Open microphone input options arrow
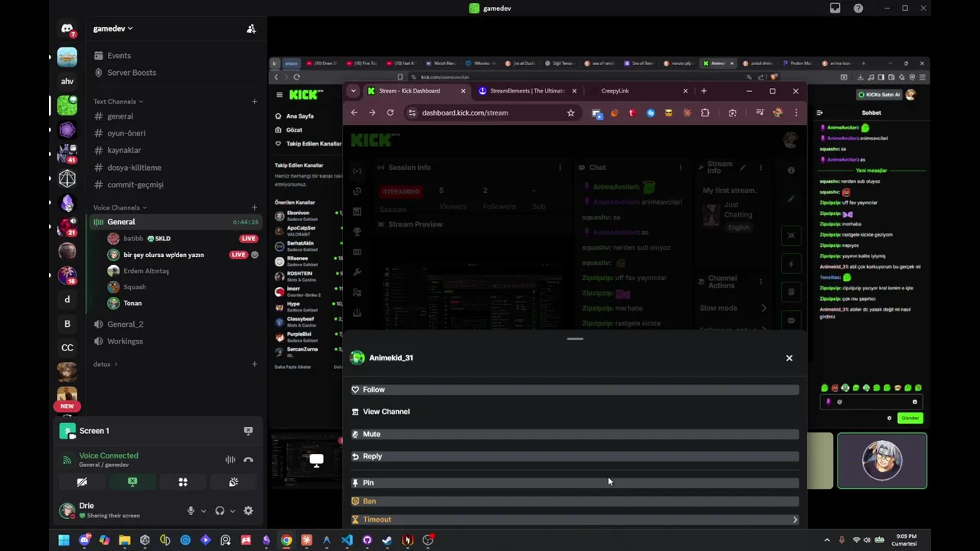Image resolution: width=980 pixels, height=551 pixels. pyautogui.click(x=203, y=510)
